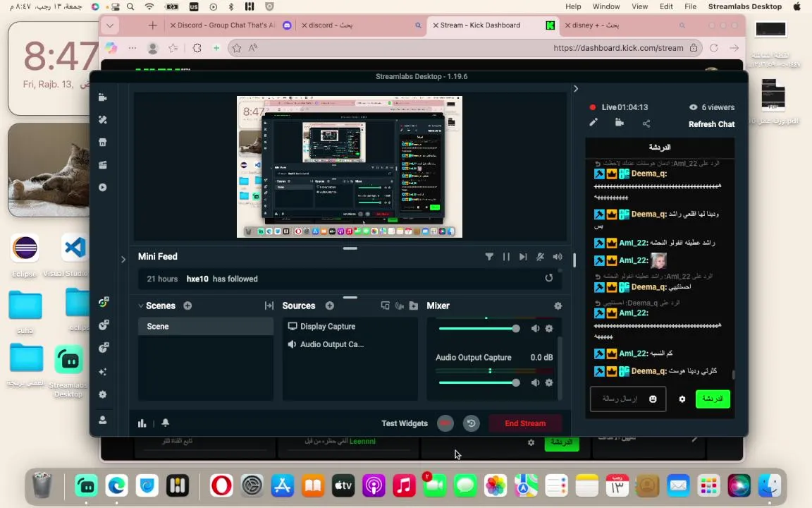Collapse the live chat dock arrow

pyautogui.click(x=576, y=89)
